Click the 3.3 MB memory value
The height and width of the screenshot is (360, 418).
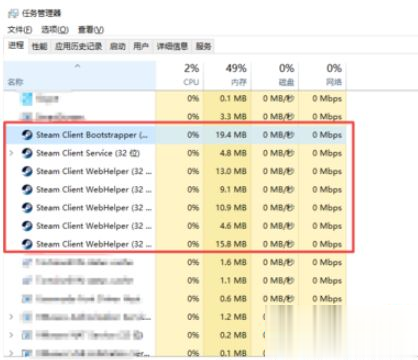233,117
